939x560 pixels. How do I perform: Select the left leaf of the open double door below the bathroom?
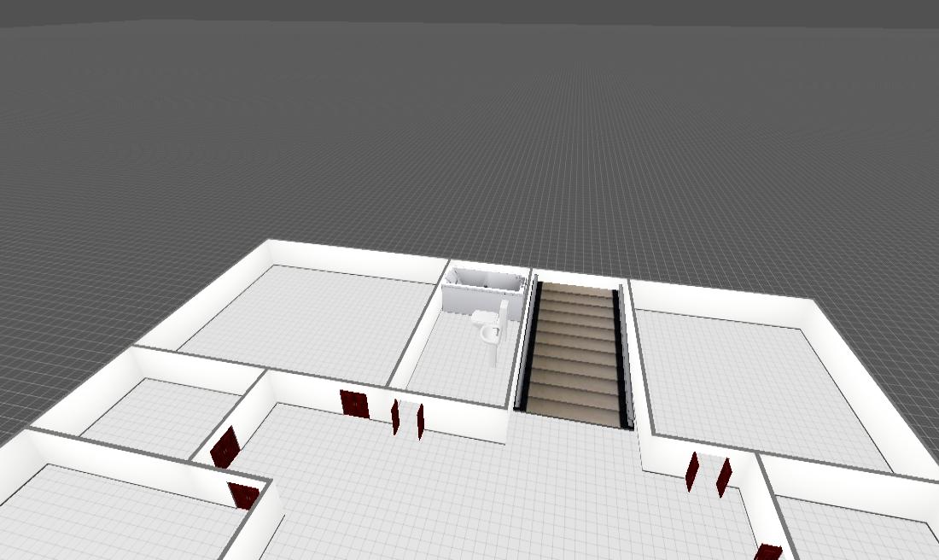[x=395, y=417]
